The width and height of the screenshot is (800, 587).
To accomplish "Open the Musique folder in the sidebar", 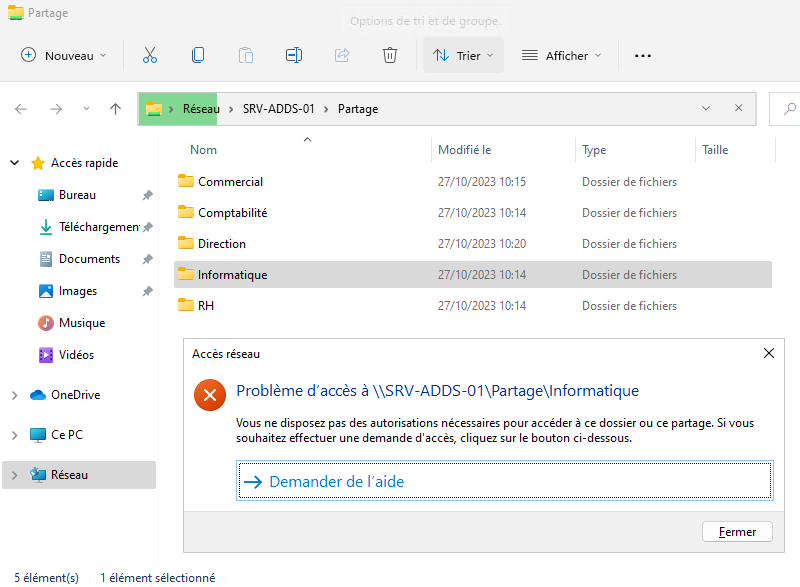I will 80,322.
